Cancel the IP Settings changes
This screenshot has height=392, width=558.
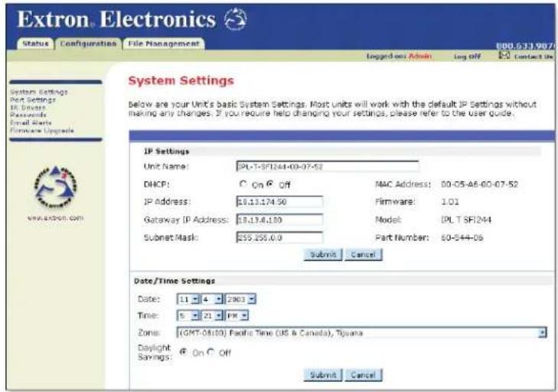click(x=364, y=254)
